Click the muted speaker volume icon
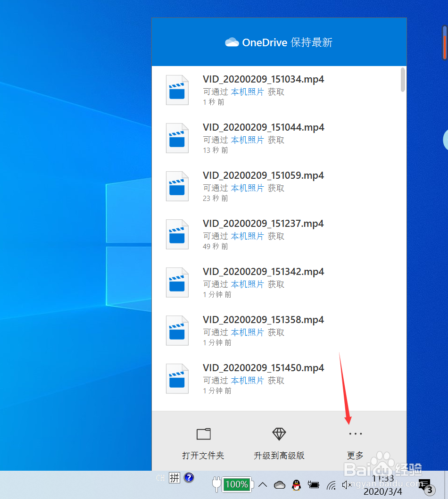The image size is (448, 499). [347, 485]
